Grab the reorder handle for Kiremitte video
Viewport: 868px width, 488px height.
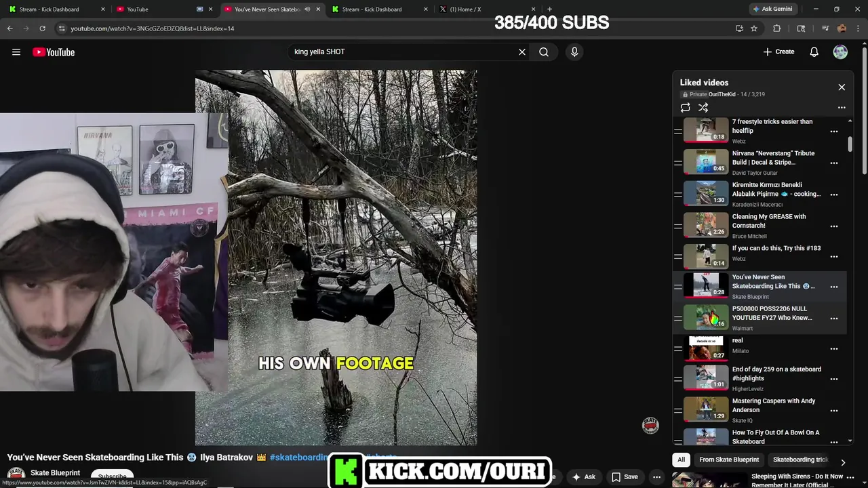678,195
